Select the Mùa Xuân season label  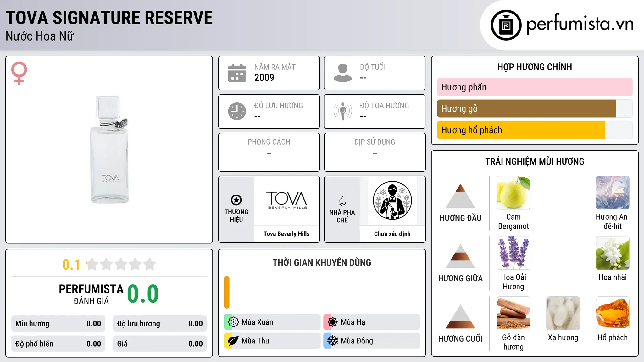click(257, 322)
